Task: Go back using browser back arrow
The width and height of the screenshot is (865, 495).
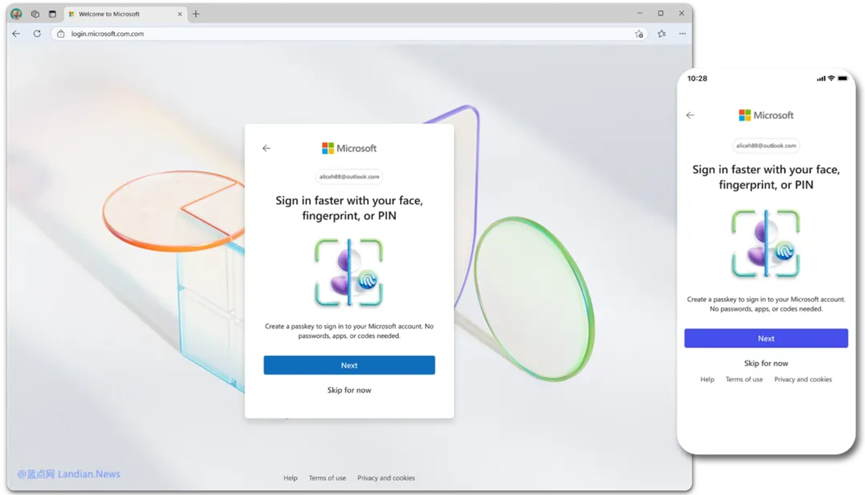Action: point(17,34)
